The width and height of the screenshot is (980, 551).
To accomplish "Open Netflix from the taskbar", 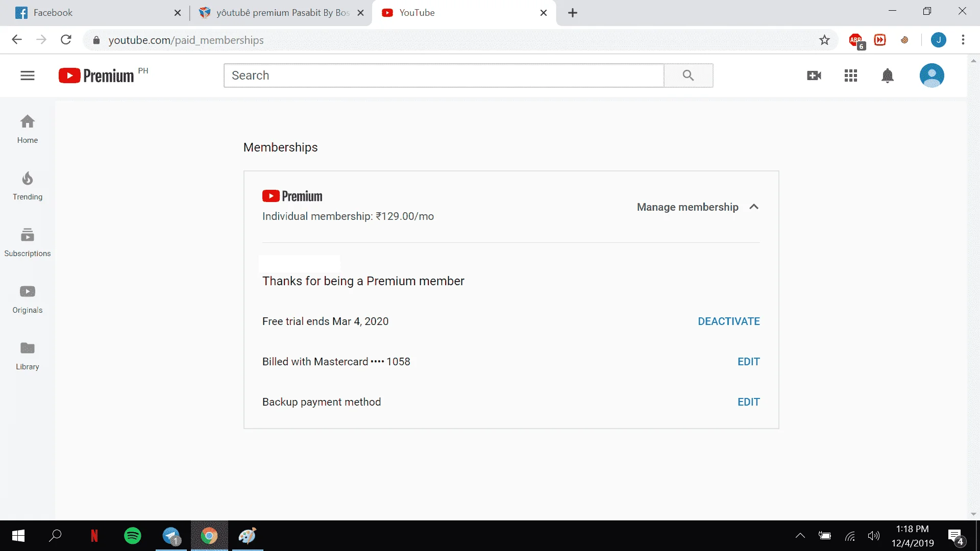I will point(94,536).
